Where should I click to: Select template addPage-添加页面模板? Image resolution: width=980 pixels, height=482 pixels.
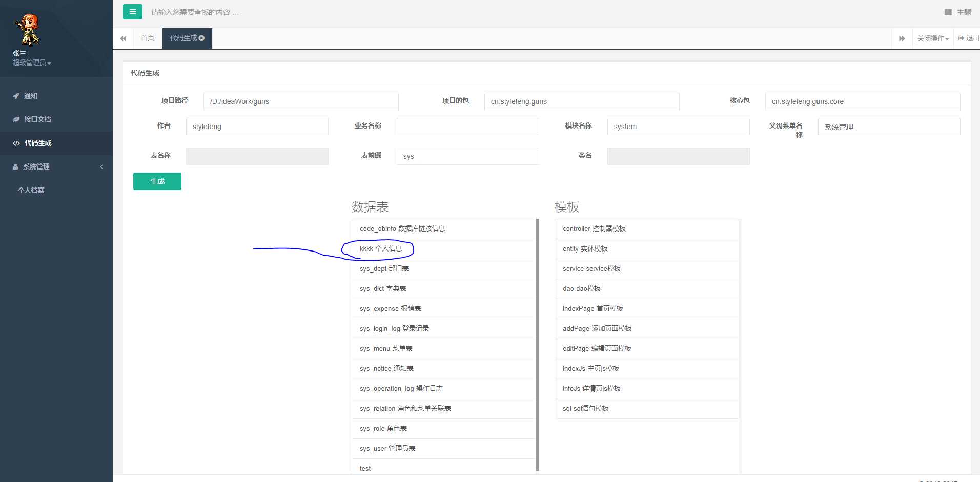coord(647,329)
